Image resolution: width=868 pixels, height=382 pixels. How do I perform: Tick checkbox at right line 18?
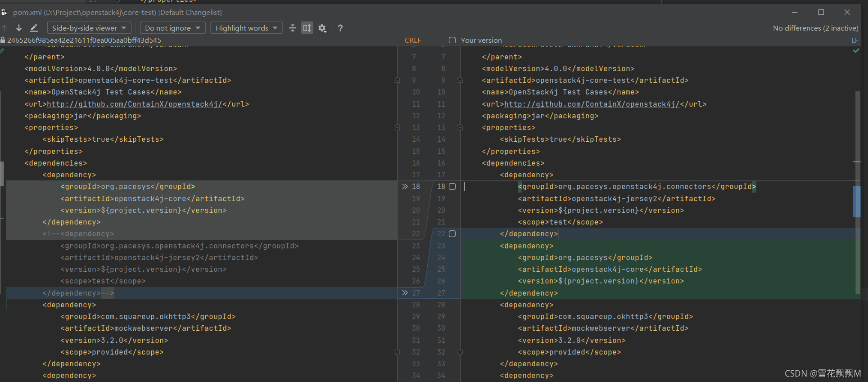coord(452,186)
